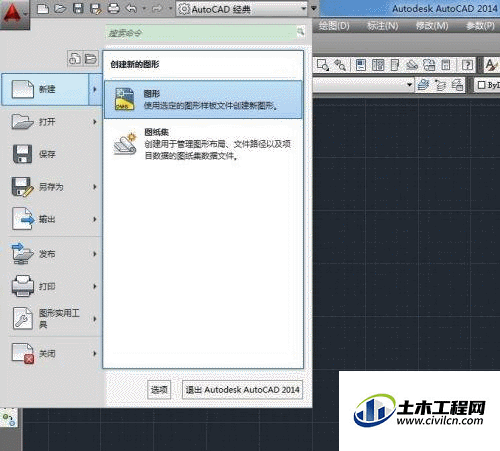Click the zoom window toolbar icon
The height and width of the screenshot is (451, 500).
click(323, 65)
